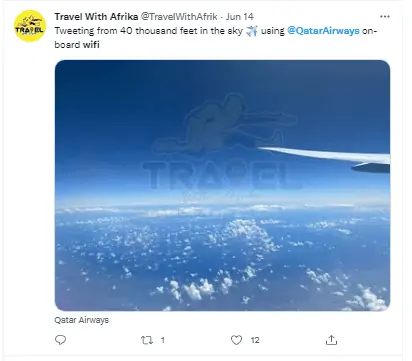Enlarge the sky photo attached to tweet
412x361 pixels.
point(222,185)
